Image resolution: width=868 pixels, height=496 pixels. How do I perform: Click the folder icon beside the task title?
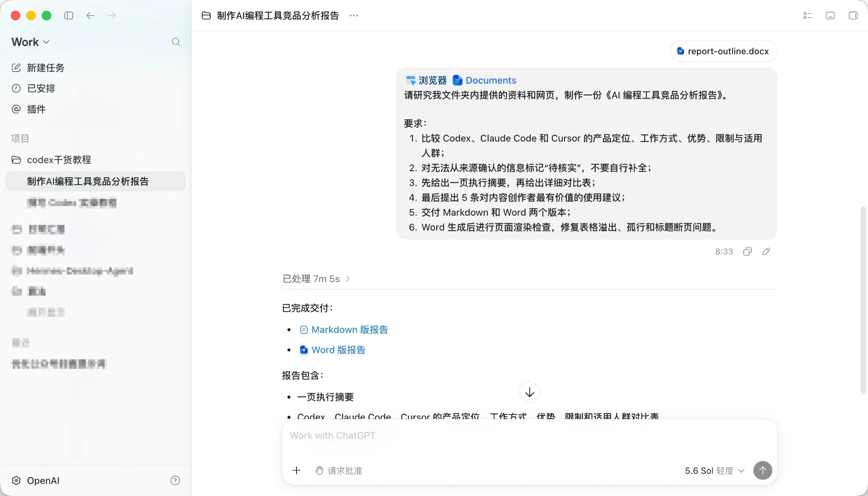(206, 16)
